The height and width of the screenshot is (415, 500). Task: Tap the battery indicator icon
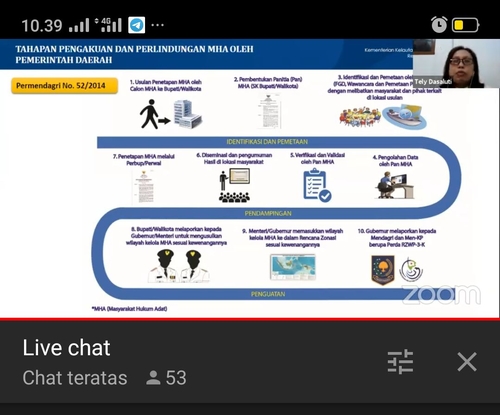click(465, 25)
